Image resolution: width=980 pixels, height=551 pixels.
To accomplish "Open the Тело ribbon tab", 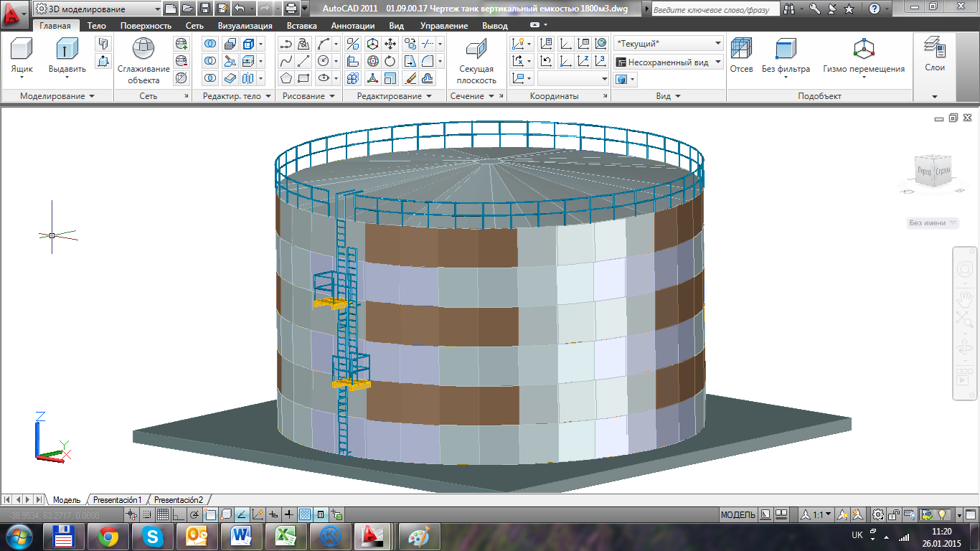I will point(96,26).
